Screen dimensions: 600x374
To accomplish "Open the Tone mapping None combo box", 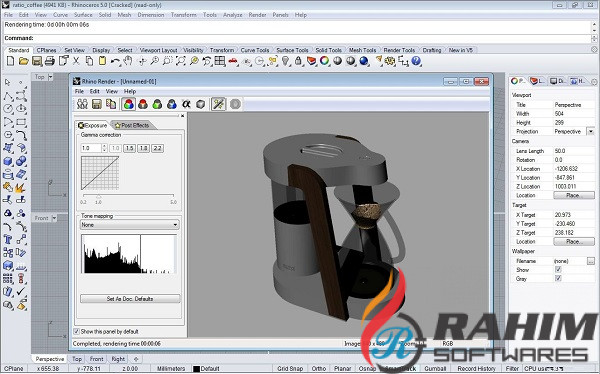I will pos(129,225).
